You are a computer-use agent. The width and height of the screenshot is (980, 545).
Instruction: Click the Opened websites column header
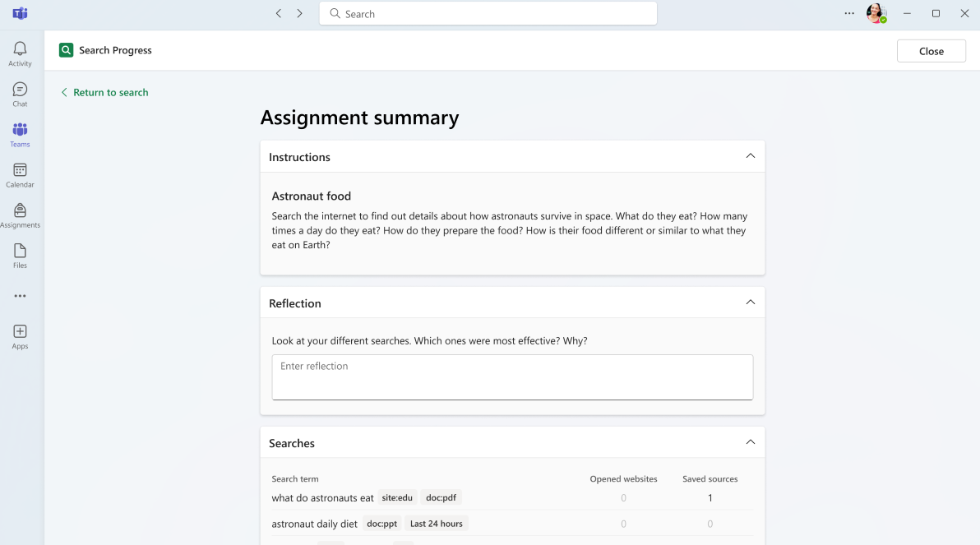tap(623, 478)
